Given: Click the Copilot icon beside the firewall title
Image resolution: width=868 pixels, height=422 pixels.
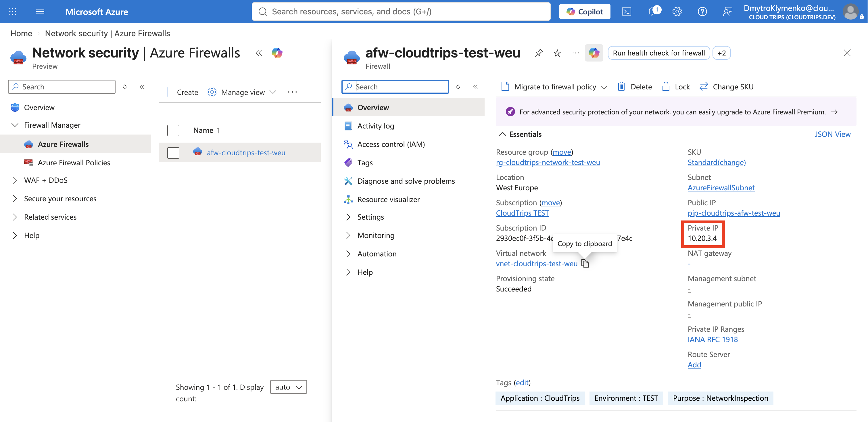Looking at the screenshot, I should (x=594, y=53).
